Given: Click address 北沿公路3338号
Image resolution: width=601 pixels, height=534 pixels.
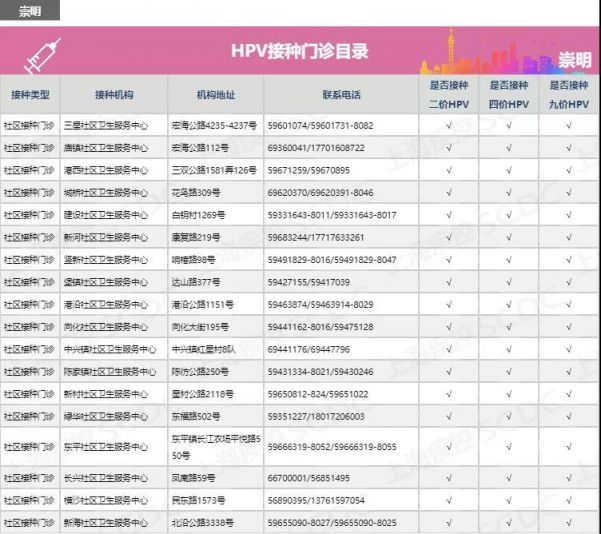Looking at the screenshot, I should pos(202,523).
